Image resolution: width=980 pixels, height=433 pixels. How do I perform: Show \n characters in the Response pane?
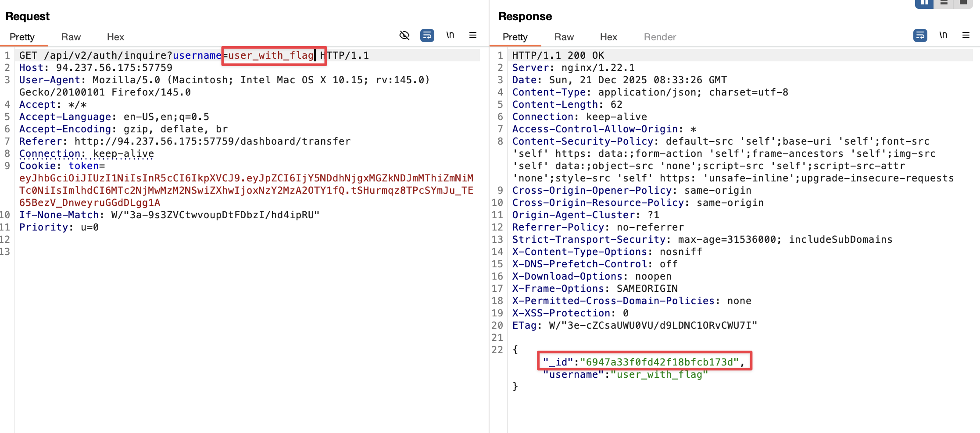click(943, 35)
